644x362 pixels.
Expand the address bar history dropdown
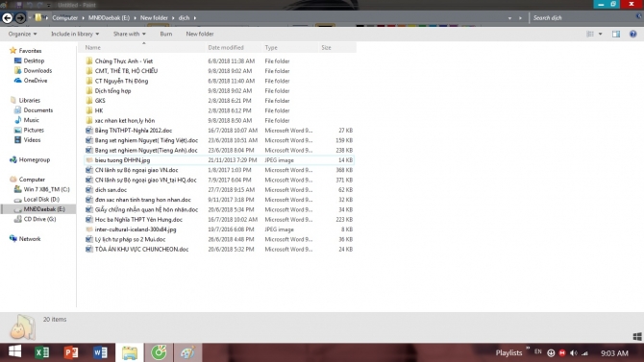pos(509,18)
